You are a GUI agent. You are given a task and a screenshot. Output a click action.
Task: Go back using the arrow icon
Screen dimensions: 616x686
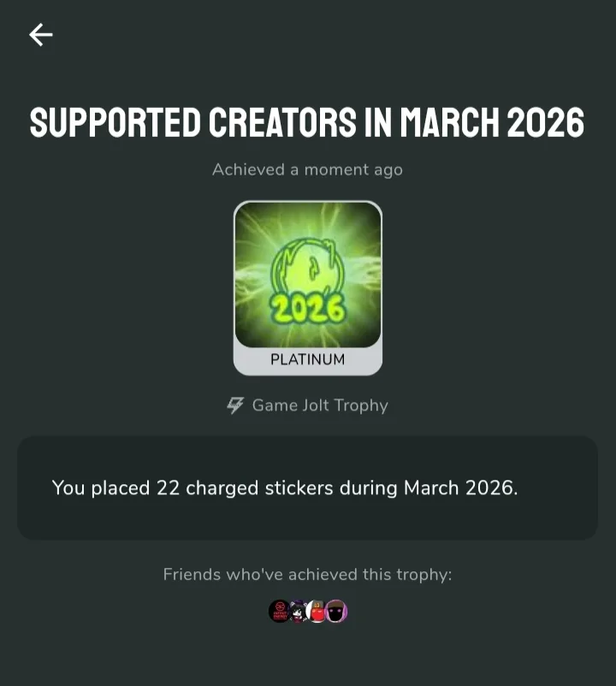41,34
